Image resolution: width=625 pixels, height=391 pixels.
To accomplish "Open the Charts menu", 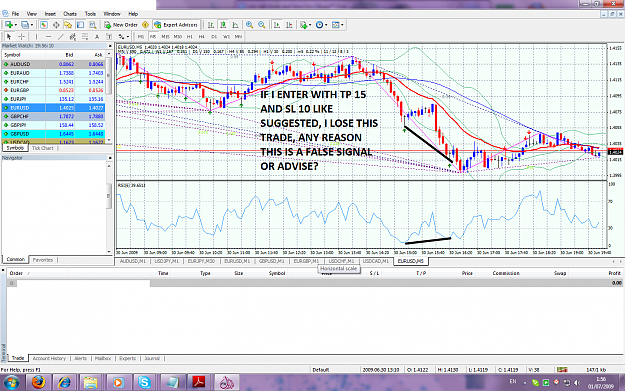I will tap(70, 14).
